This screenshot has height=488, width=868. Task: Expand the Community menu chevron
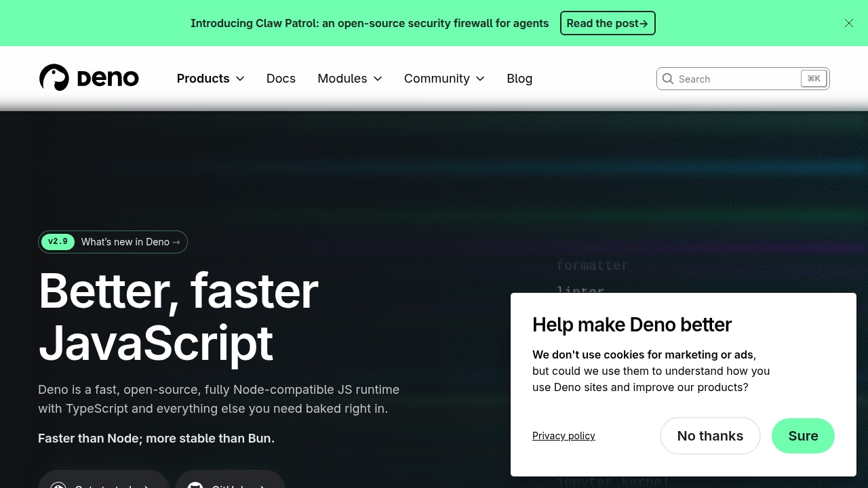coord(480,79)
